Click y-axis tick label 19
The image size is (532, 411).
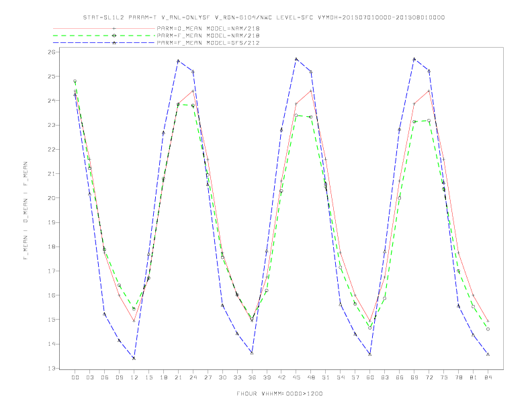[52, 222]
